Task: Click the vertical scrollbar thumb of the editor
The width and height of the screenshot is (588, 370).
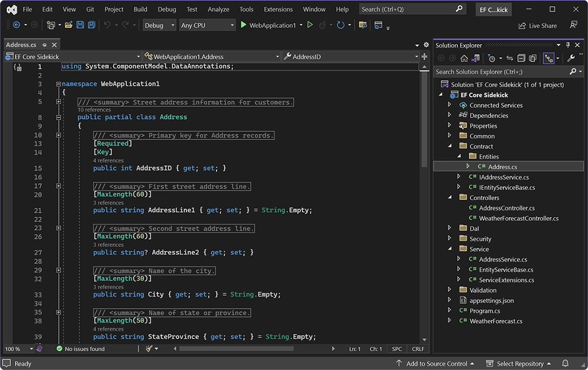Action: point(424,120)
